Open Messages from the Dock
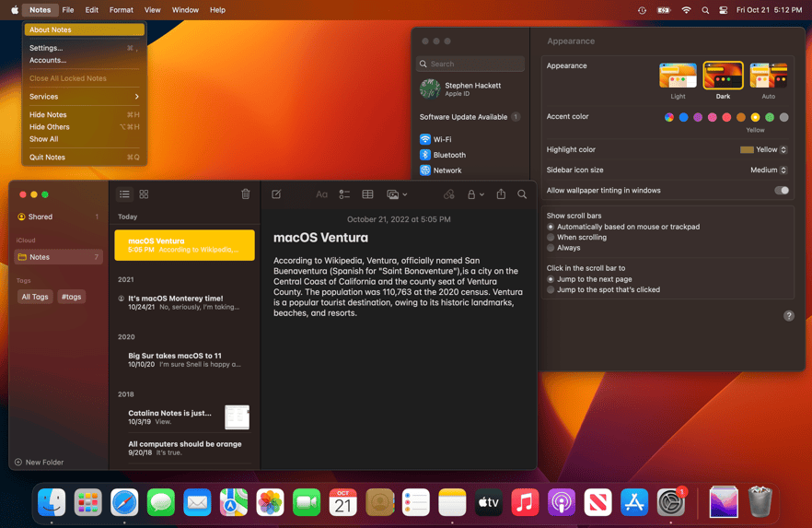Viewport: 812px width, 528px height. (161, 502)
